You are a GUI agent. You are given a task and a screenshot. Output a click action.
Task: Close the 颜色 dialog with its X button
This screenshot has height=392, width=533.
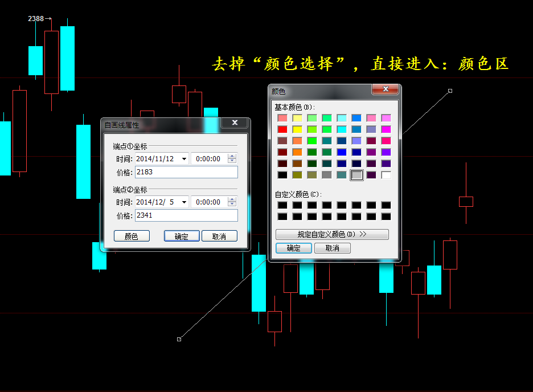pos(385,89)
